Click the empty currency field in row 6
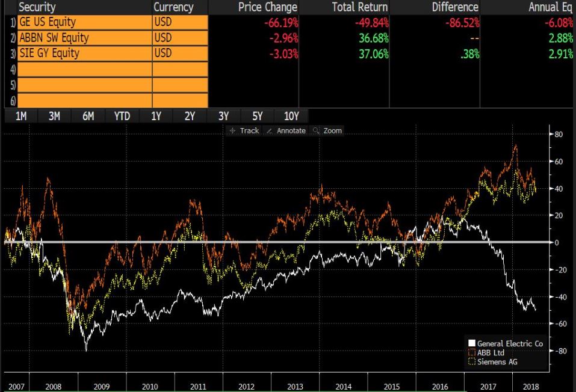Image resolution: width=576 pixels, height=392 pixels. (x=180, y=100)
